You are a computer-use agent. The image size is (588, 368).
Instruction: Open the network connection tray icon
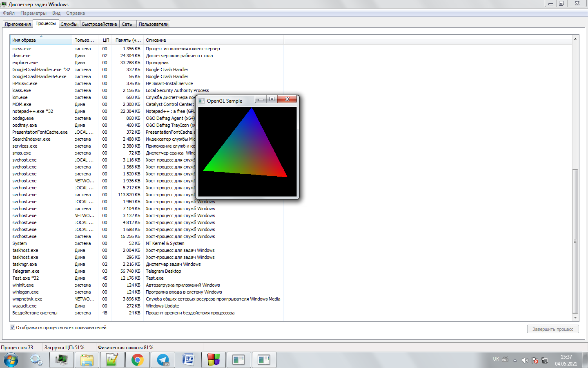[x=545, y=360]
